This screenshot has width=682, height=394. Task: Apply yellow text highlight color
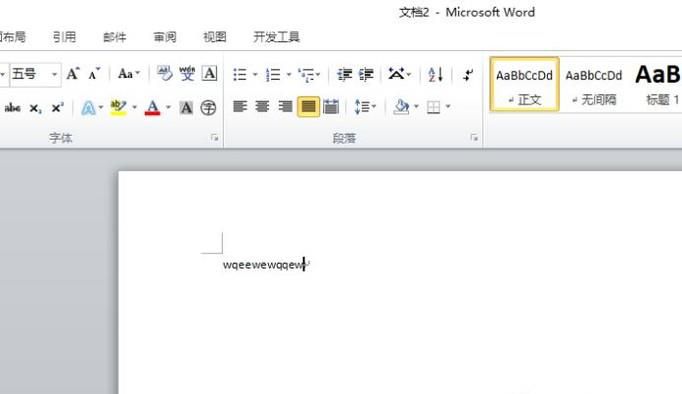click(118, 107)
